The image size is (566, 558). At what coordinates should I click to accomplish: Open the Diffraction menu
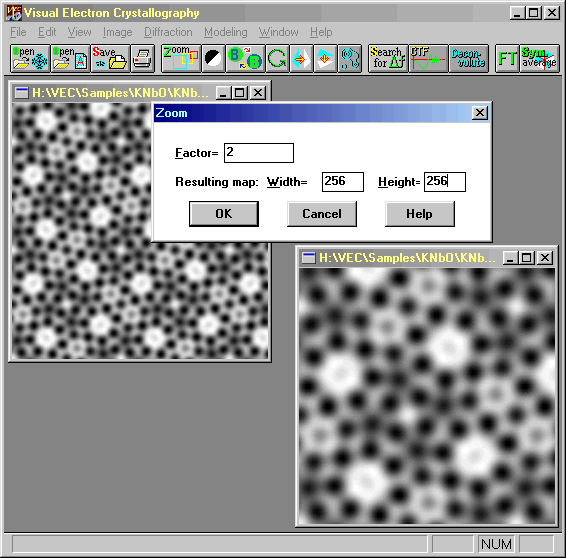tap(168, 32)
